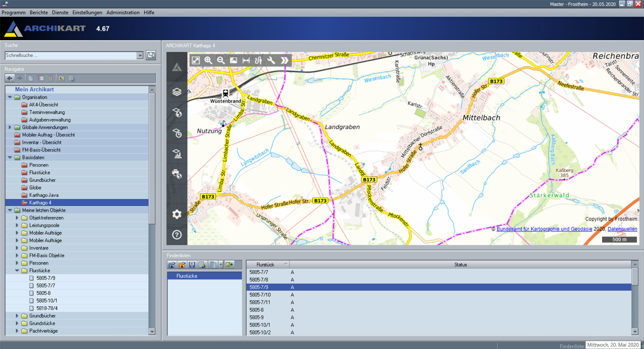Open the layer with clock icon
This screenshot has height=349, width=644.
coord(177,133)
